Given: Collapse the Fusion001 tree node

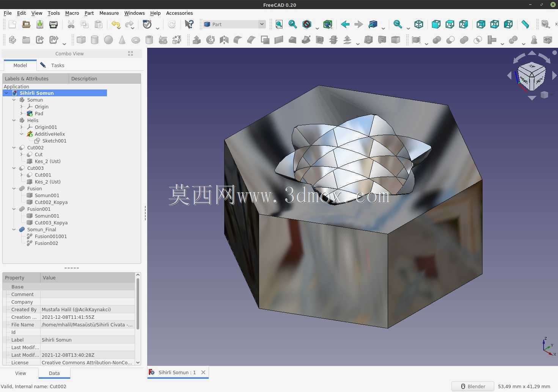Looking at the screenshot, I should [x=14, y=209].
